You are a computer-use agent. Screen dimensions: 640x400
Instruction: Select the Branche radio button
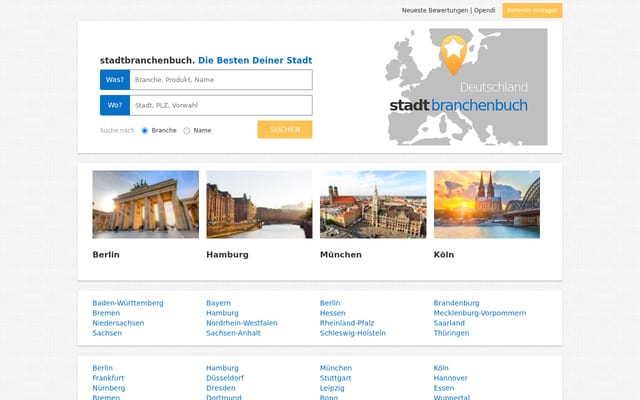[144, 131]
